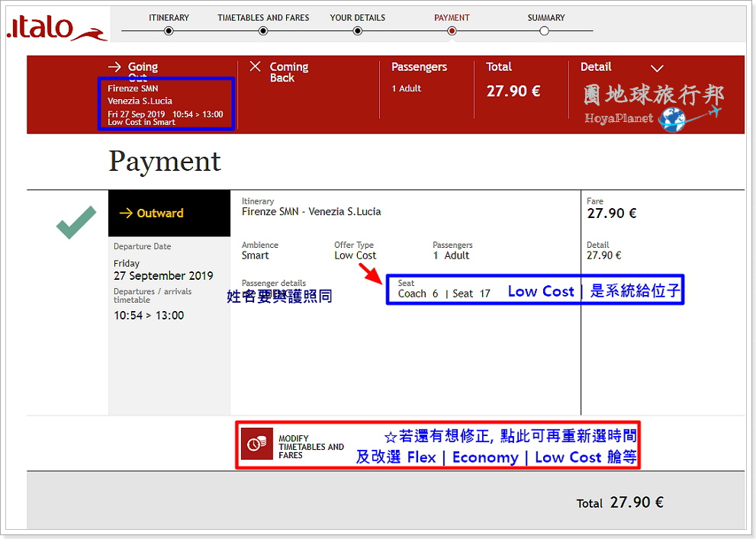
Task: Click the Passengers header label
Action: (x=419, y=67)
